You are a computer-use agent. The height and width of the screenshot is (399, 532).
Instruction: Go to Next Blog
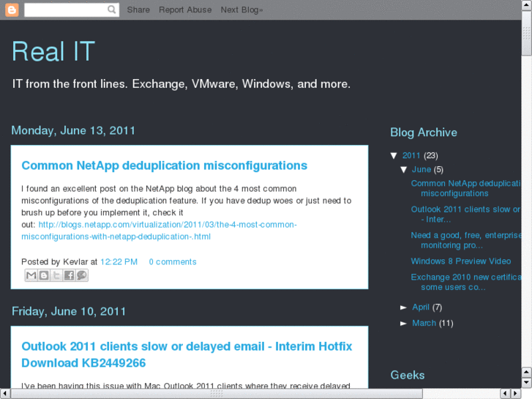[x=241, y=10]
